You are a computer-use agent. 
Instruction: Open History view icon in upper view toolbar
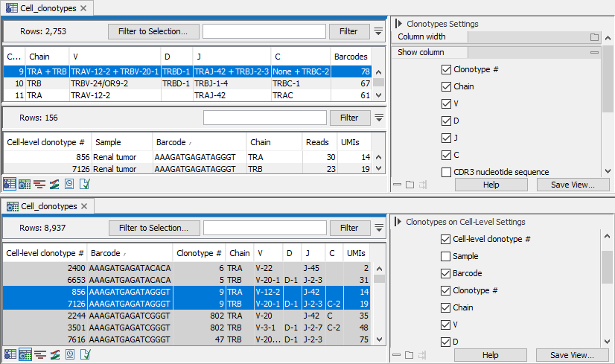pyautogui.click(x=68, y=184)
